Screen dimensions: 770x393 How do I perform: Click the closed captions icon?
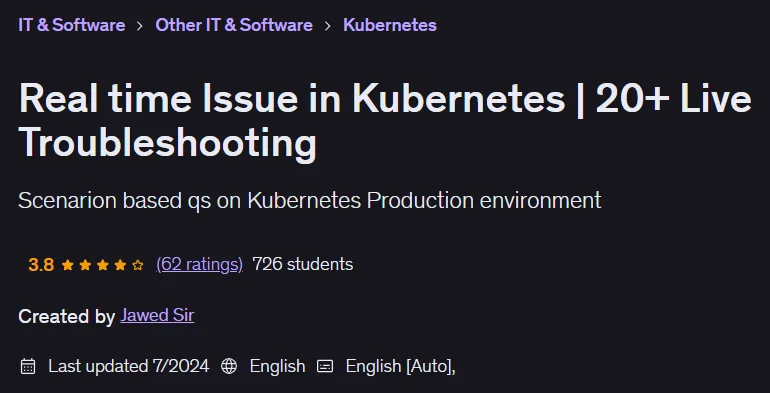click(x=325, y=366)
